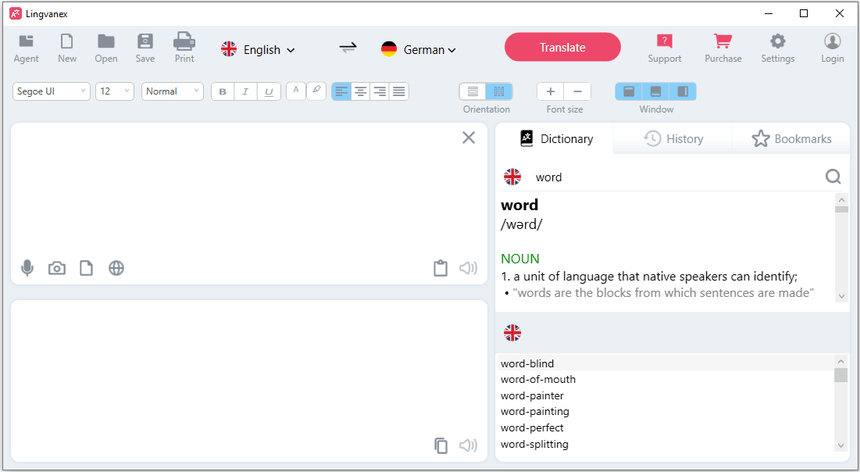860x472 pixels.
Task: Create a New document
Action: point(67,48)
